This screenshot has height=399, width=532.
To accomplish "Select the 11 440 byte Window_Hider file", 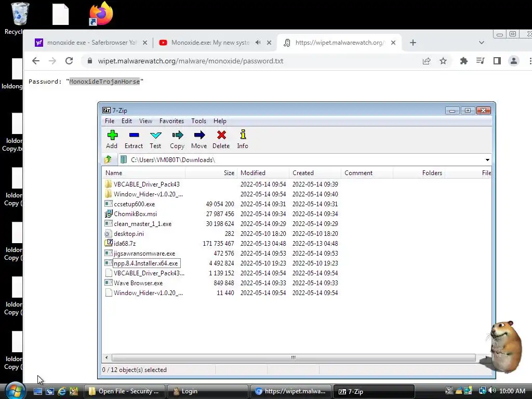I will (x=148, y=293).
